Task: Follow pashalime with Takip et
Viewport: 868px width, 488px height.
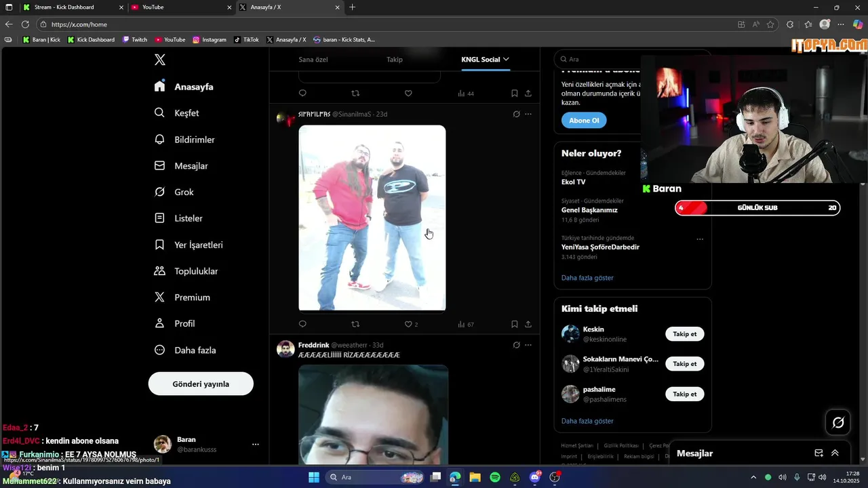Action: click(684, 394)
